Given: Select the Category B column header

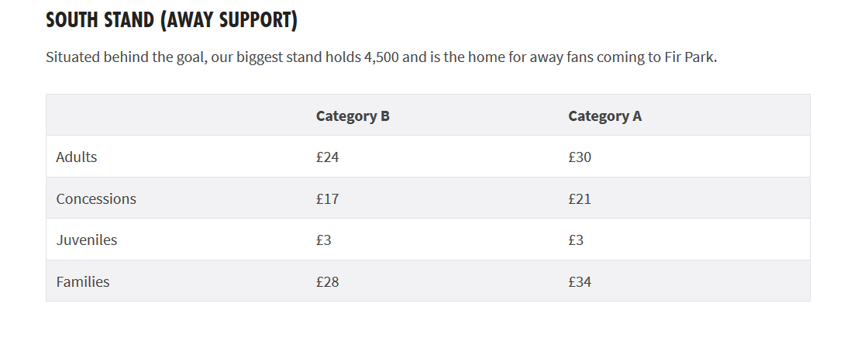Looking at the screenshot, I should point(353,116).
